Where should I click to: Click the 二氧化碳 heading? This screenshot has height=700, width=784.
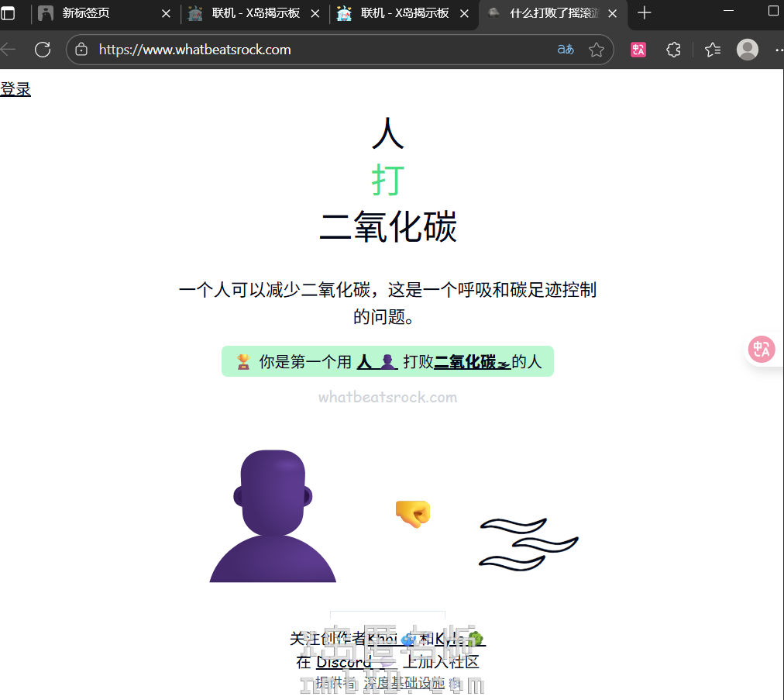coord(388,227)
